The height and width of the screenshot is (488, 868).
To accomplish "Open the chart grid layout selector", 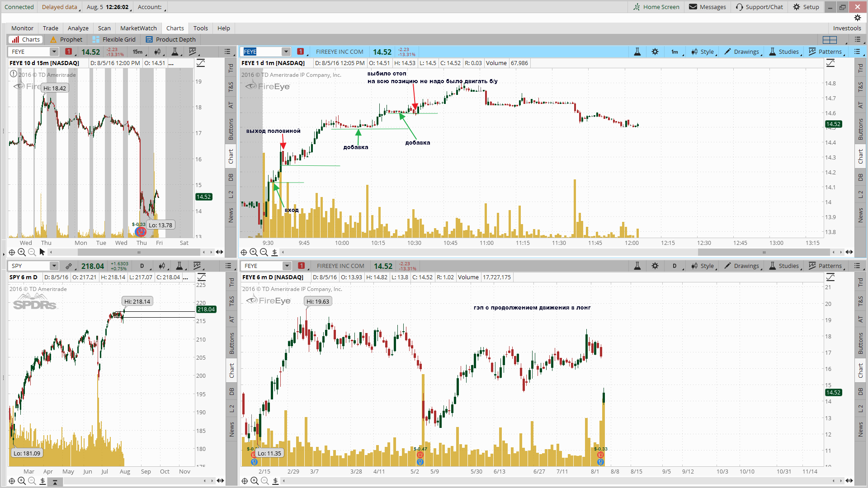I will pyautogui.click(x=830, y=40).
